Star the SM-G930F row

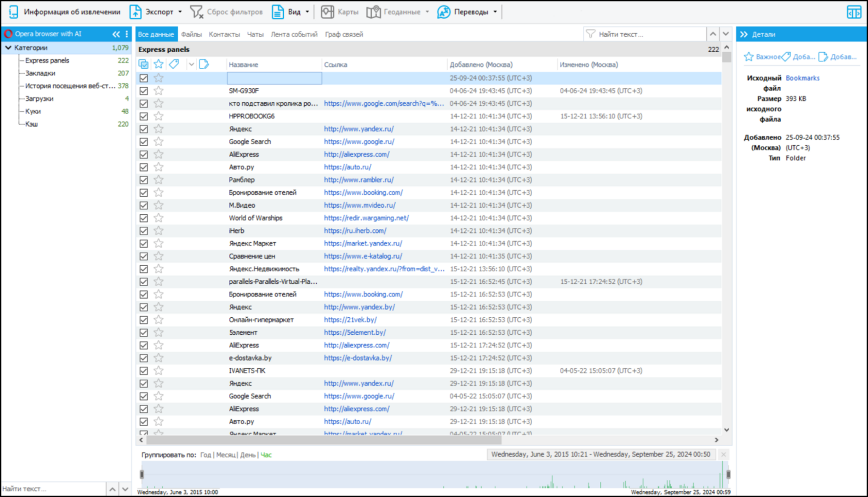pos(159,91)
